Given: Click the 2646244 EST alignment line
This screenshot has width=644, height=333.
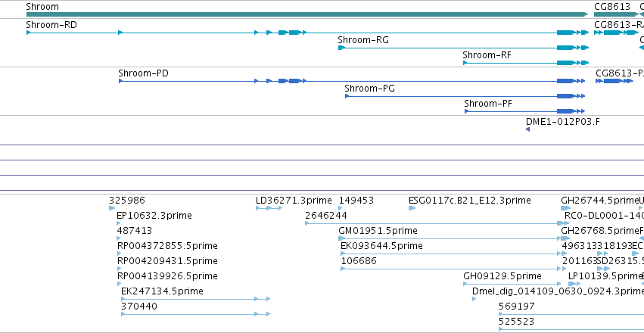Looking at the screenshot, I should (x=437, y=223).
